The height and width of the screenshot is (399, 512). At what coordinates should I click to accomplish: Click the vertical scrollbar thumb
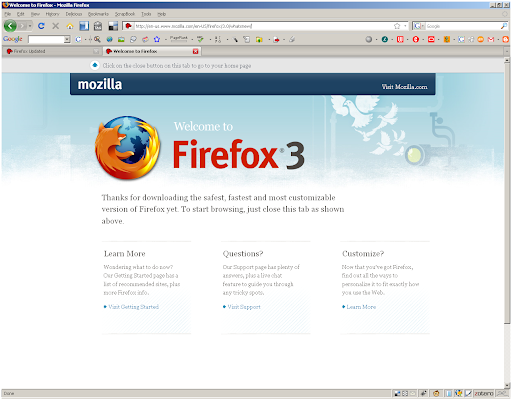click(507, 193)
